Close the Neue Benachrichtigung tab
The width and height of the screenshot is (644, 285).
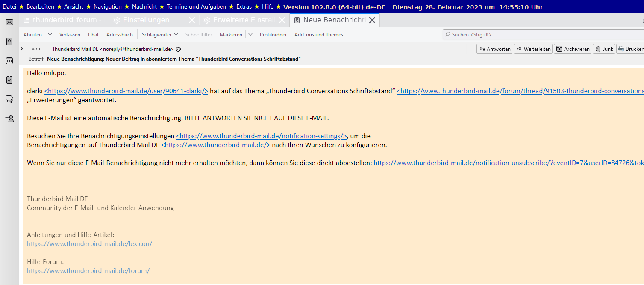pyautogui.click(x=372, y=20)
